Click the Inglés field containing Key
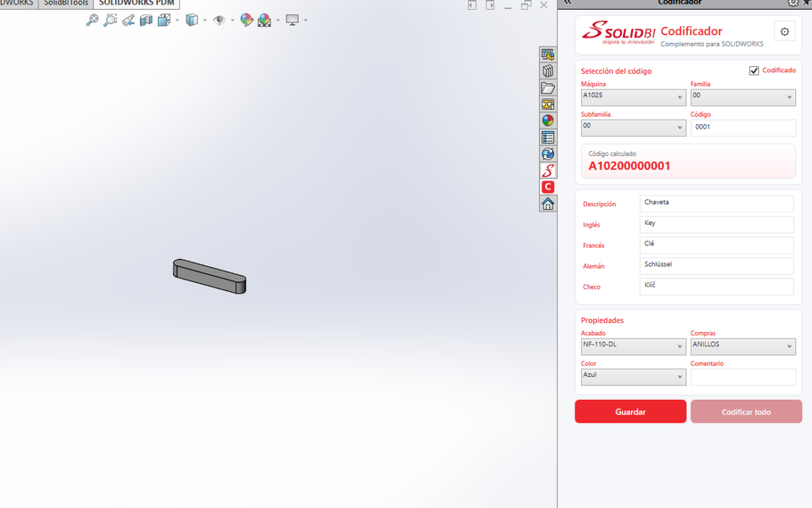The image size is (812, 508). [x=717, y=224]
